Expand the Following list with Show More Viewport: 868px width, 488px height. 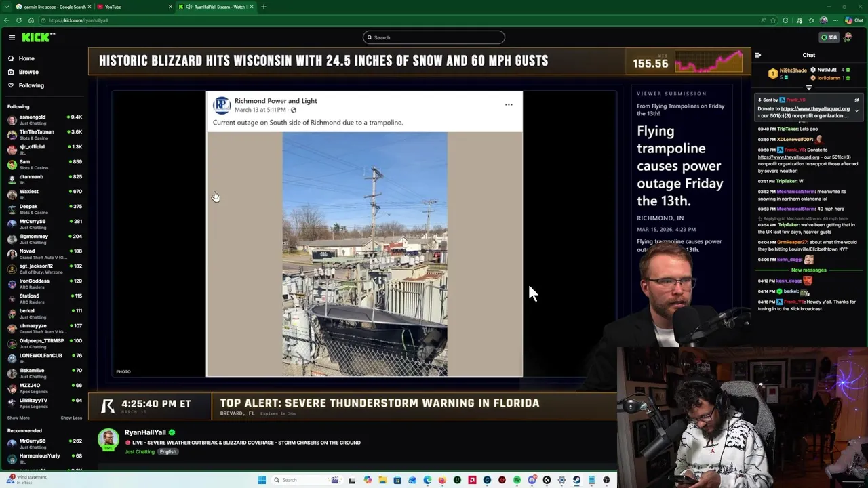(18, 418)
